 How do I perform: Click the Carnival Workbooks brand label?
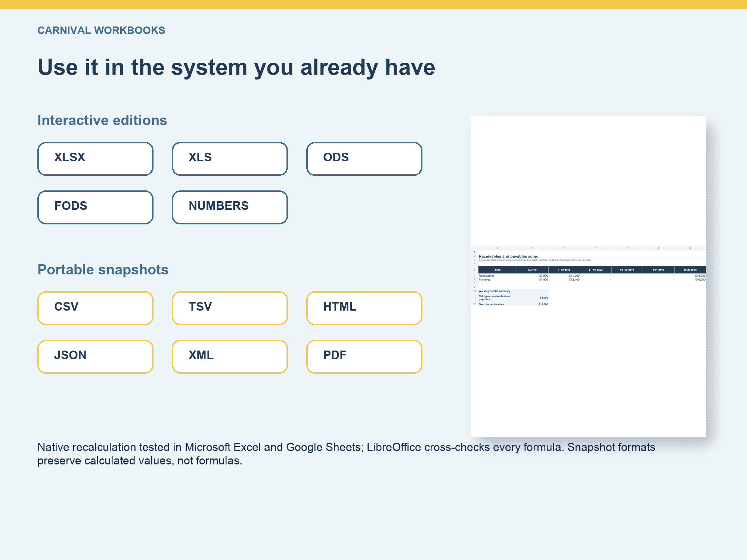click(101, 30)
